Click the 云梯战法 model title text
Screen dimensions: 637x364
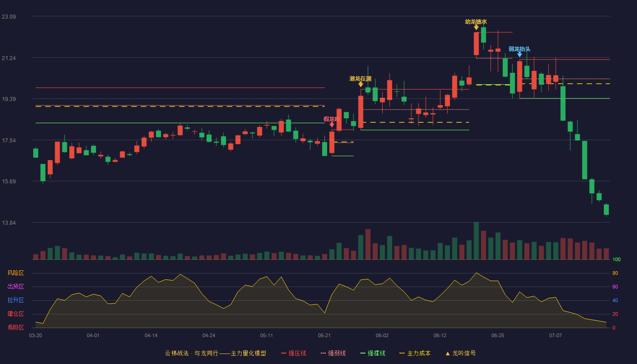[215, 353]
